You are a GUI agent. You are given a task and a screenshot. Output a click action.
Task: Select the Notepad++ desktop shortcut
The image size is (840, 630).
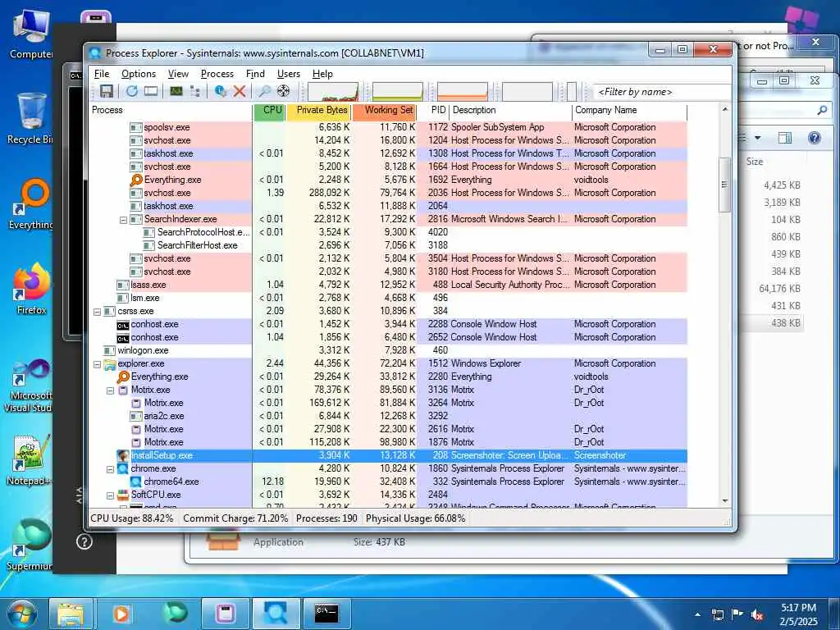(x=30, y=459)
